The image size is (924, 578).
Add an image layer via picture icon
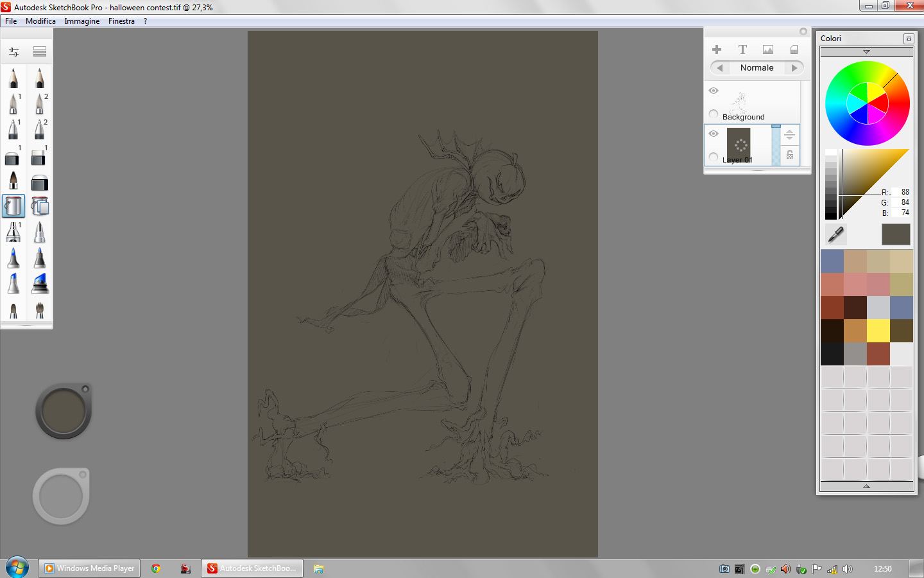click(x=768, y=49)
